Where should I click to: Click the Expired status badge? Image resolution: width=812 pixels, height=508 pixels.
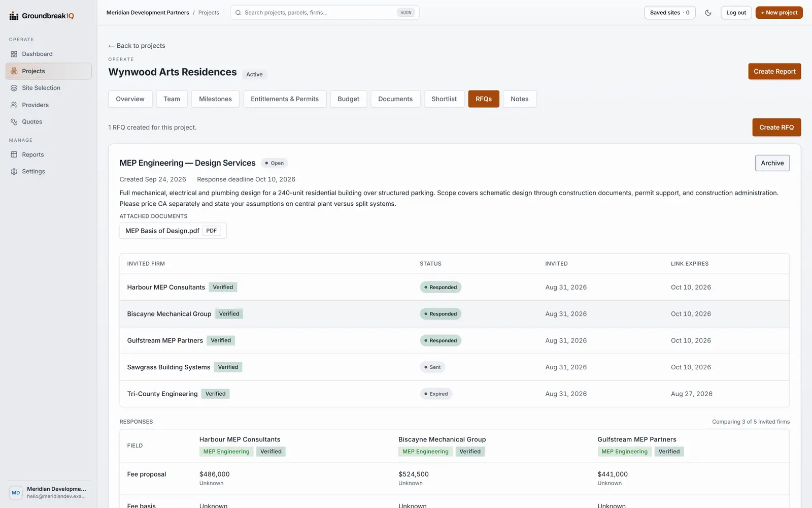pos(436,394)
